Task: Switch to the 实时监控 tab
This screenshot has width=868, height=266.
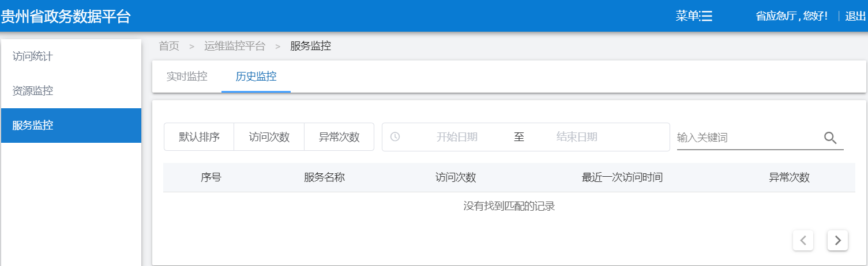Action: click(x=187, y=77)
